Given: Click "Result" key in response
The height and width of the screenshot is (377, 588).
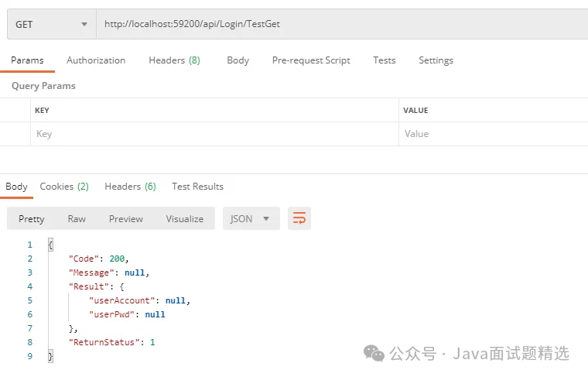Looking at the screenshot, I should pos(88,286).
